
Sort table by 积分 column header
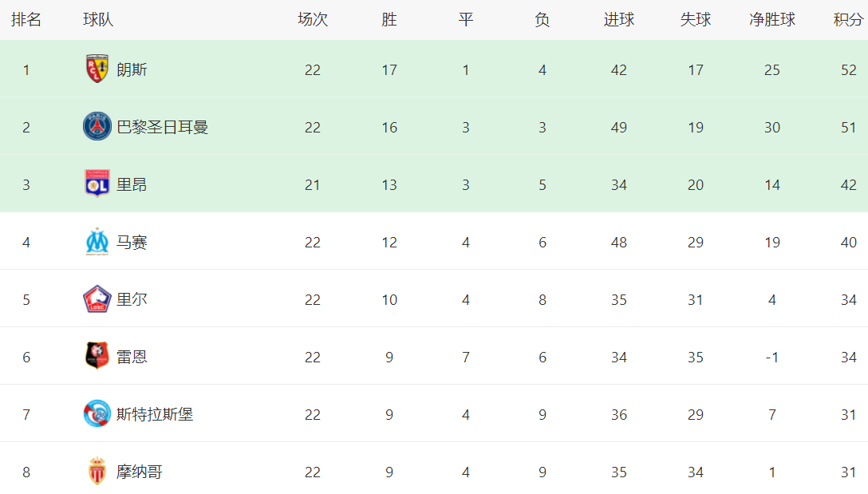tap(848, 20)
